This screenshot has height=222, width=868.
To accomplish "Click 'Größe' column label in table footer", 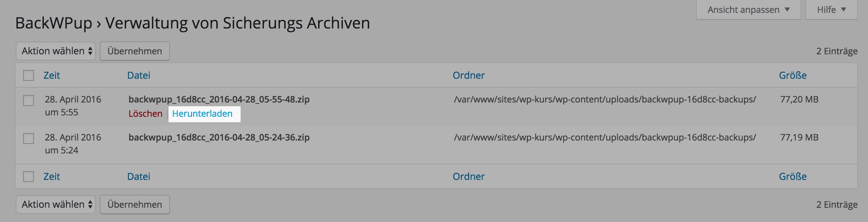I will 793,177.
